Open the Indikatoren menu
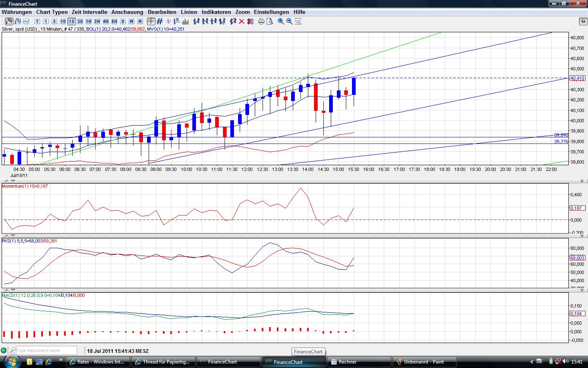 (x=216, y=12)
